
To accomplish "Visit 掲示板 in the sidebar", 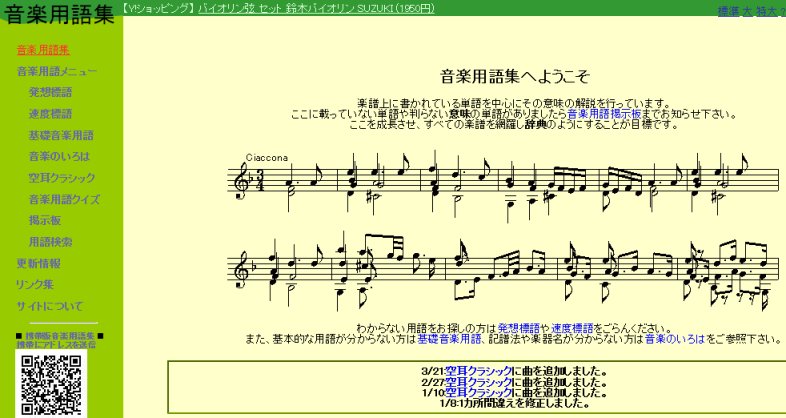I will tap(45, 221).
